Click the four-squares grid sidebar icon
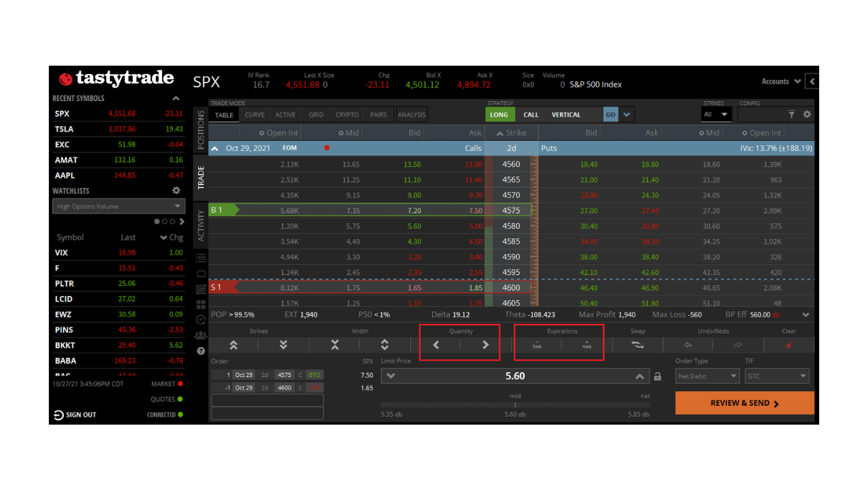This screenshot has width=868, height=488. tap(201, 304)
